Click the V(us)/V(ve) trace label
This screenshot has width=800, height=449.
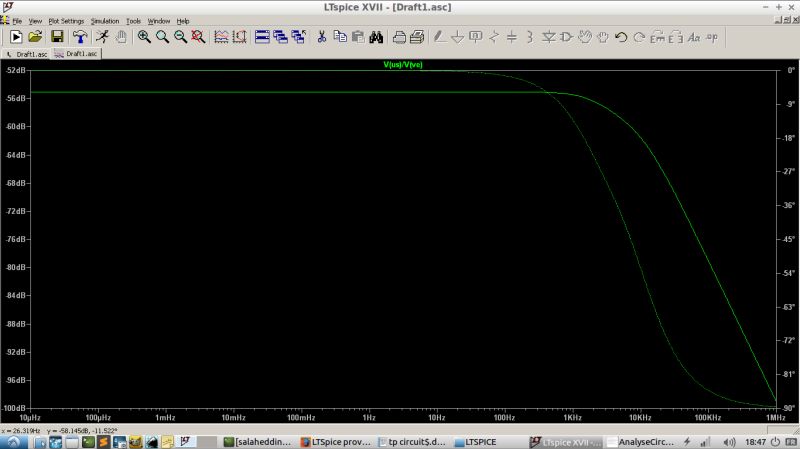[403, 65]
